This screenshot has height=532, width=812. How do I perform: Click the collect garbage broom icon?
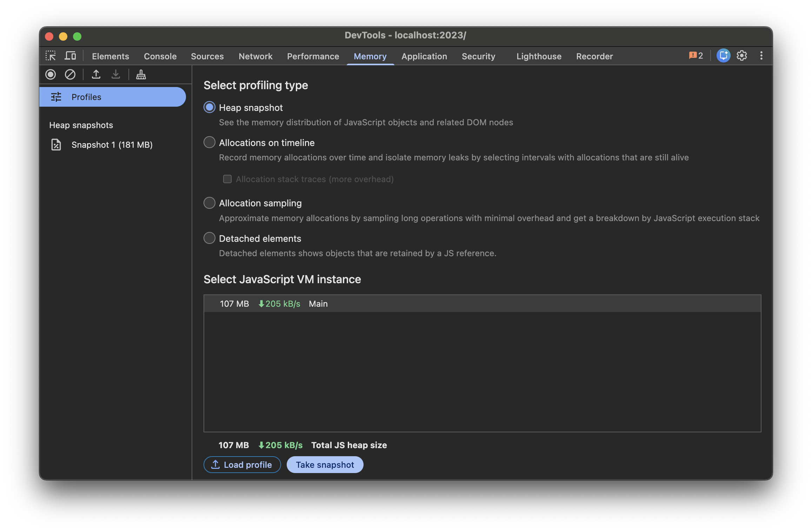coord(141,74)
